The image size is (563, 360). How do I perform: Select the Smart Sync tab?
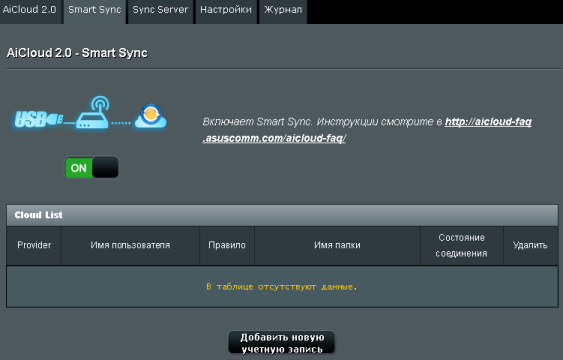(x=95, y=11)
